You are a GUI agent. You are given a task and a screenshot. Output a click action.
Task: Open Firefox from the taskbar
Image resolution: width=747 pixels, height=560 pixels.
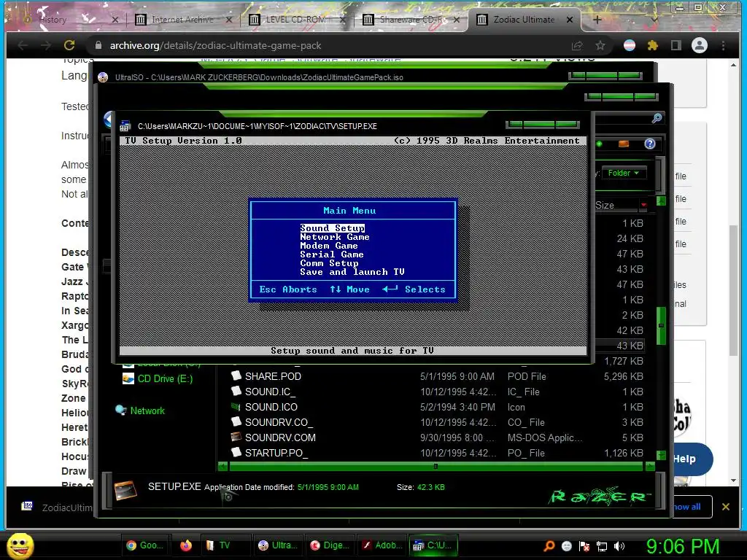coord(186,545)
